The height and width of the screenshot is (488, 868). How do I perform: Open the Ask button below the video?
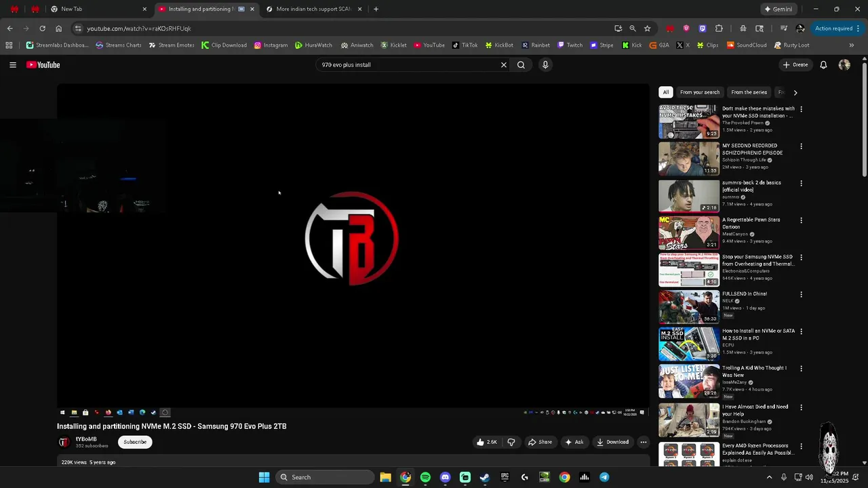point(574,442)
